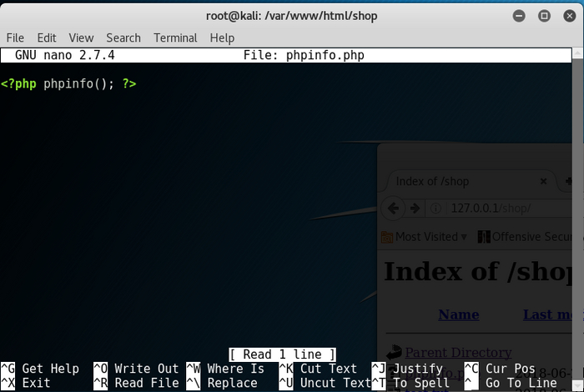This screenshot has height=392, width=584.
Task: Minimize the terminal window
Action: pyautogui.click(x=519, y=16)
